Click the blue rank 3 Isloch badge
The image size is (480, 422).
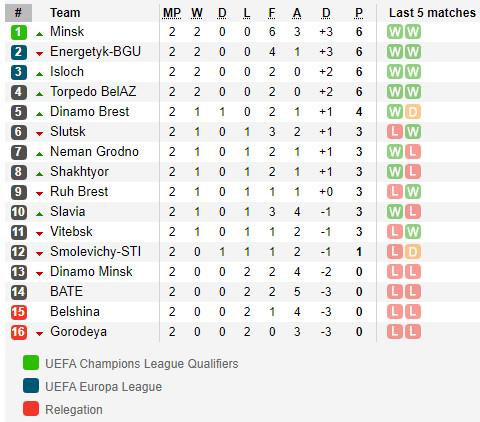pos(19,72)
